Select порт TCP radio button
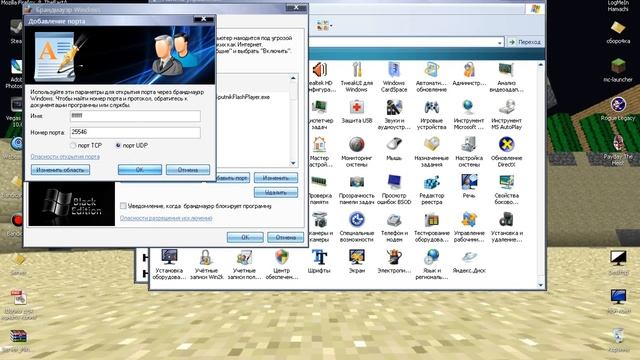Screen dimensions: 640x360 [x=73, y=145]
